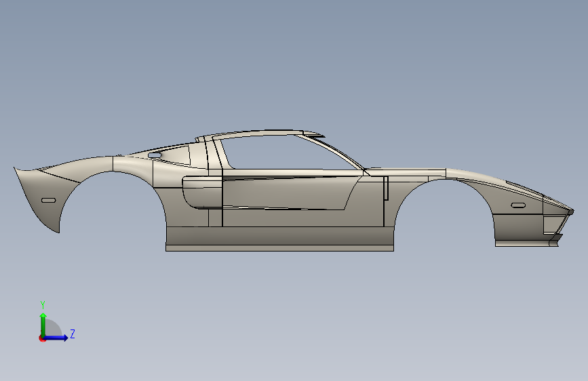Click the 'Y' label of the coordinate triad
This screenshot has width=588, height=381.
[x=43, y=305]
